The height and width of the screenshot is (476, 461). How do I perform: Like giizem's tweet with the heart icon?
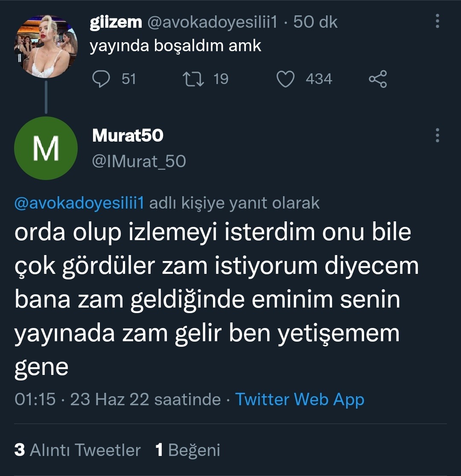[x=286, y=79]
